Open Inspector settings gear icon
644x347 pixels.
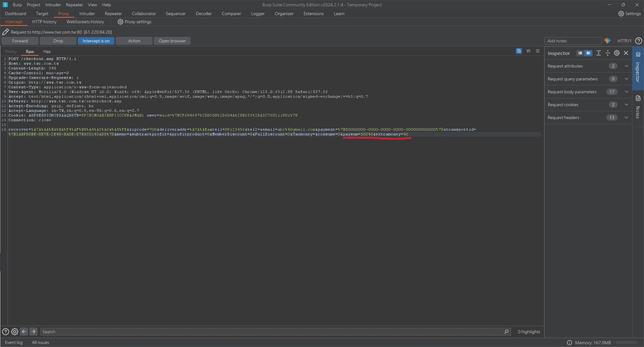(x=617, y=53)
